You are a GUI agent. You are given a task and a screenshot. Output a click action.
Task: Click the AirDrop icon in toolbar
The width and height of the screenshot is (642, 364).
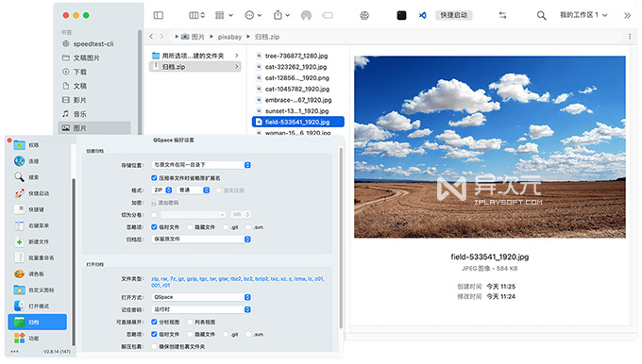[x=306, y=15]
